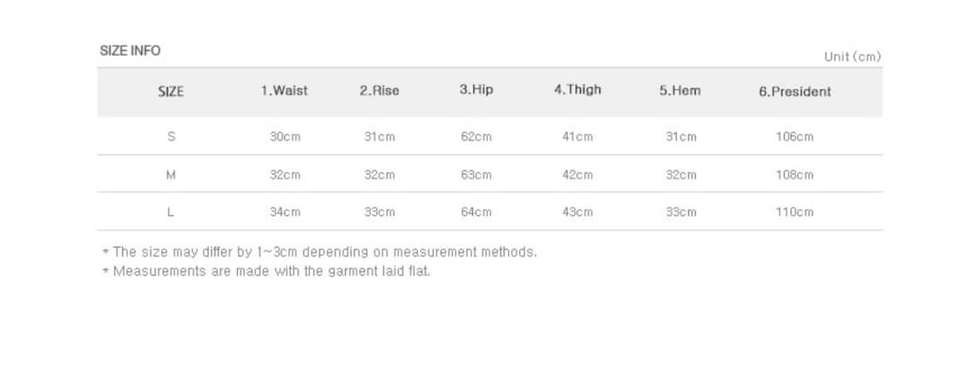Screen dimensions: 980x368
Task: Click the 30cm waist value for S
Action: pos(285,137)
